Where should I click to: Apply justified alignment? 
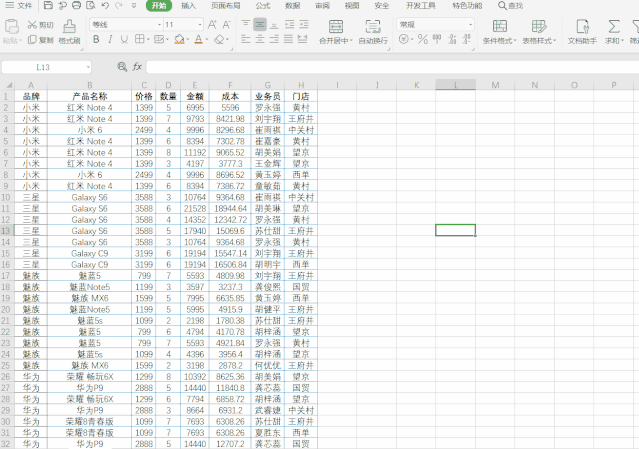(289, 40)
